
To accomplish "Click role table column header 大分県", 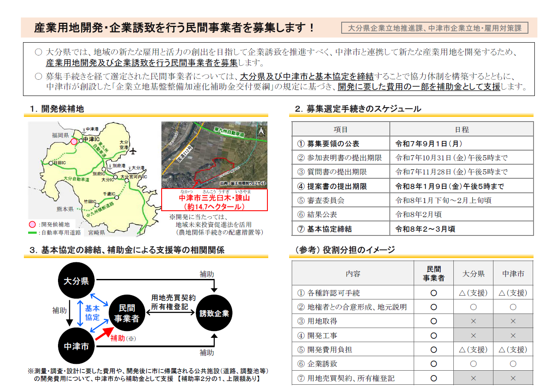I will tap(473, 273).
